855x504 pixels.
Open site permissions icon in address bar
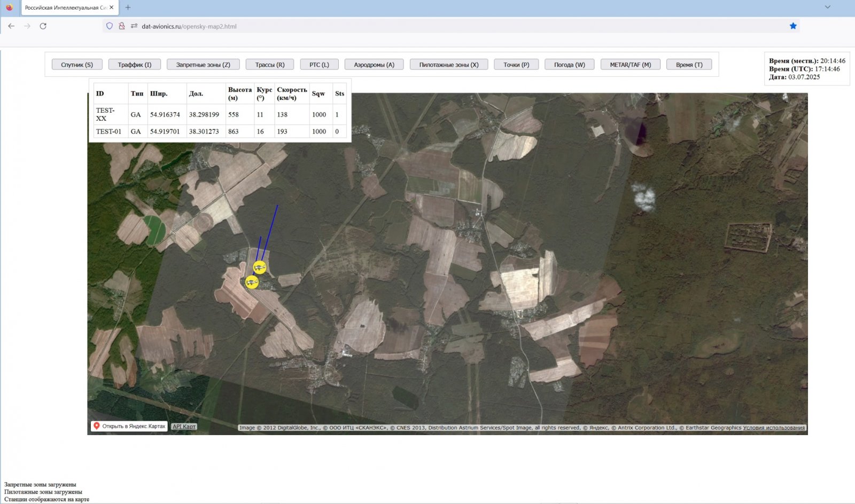click(x=134, y=26)
